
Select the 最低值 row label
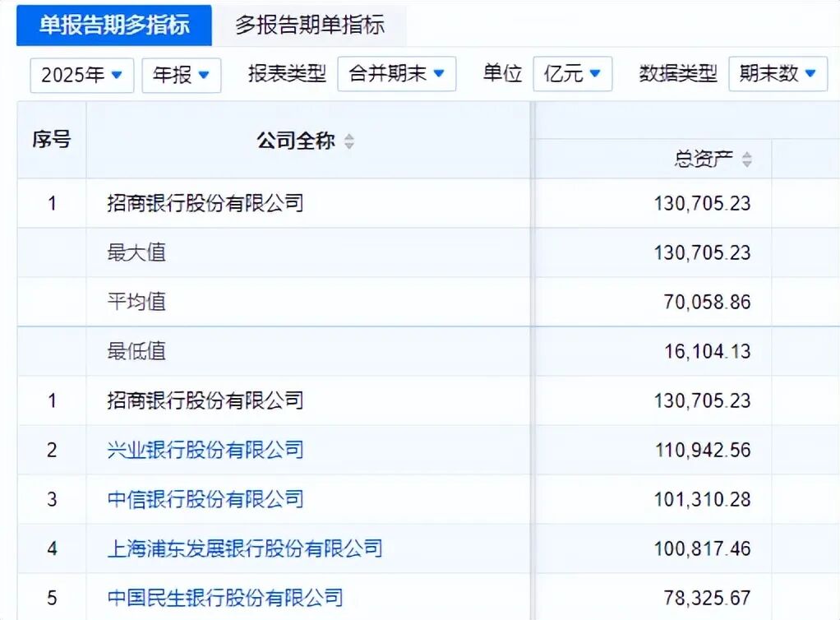click(x=136, y=352)
